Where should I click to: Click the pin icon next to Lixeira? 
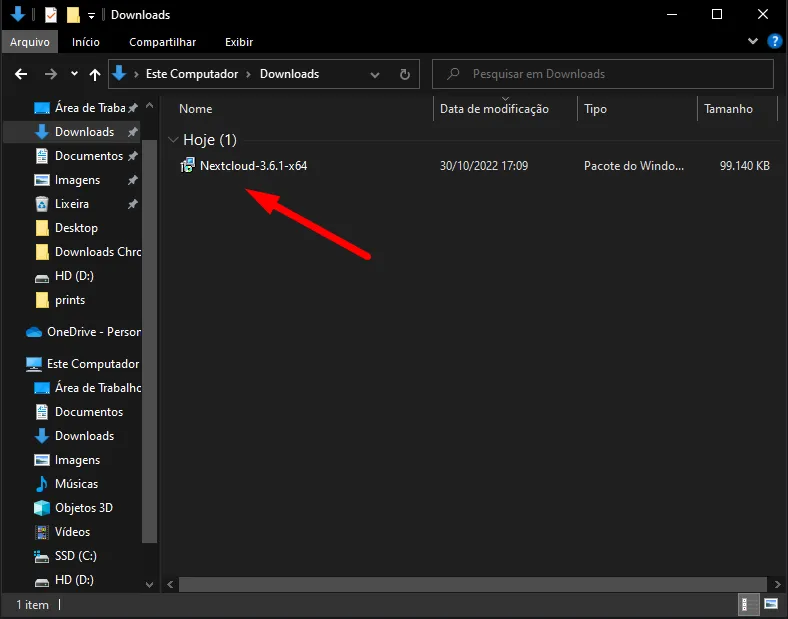point(132,204)
